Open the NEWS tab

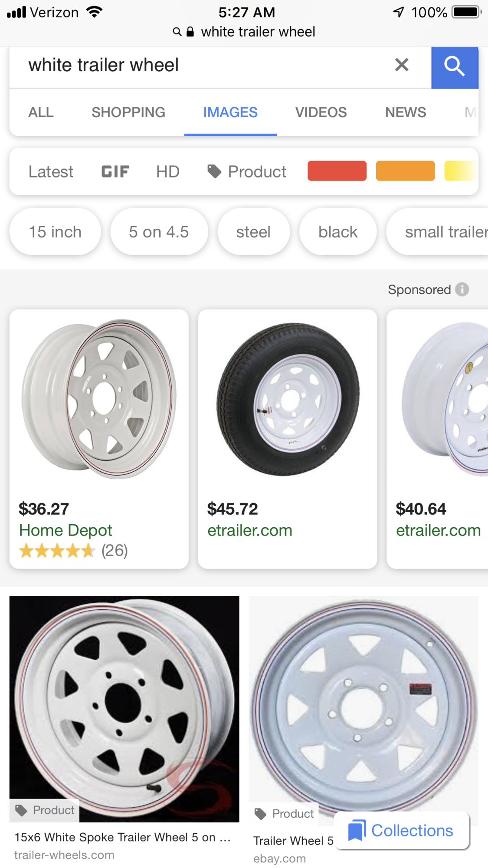[405, 112]
